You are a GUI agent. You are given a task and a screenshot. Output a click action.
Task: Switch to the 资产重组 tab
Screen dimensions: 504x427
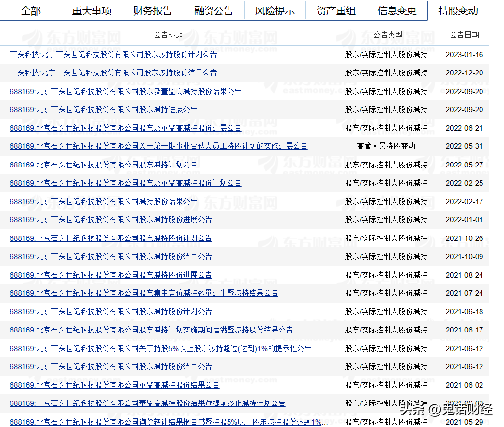336,11
